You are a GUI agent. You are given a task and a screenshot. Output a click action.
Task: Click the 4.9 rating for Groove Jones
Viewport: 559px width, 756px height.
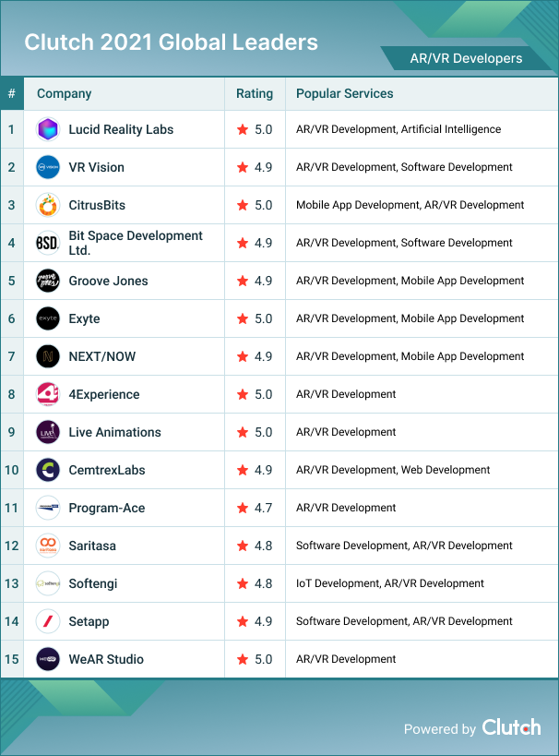click(x=264, y=281)
